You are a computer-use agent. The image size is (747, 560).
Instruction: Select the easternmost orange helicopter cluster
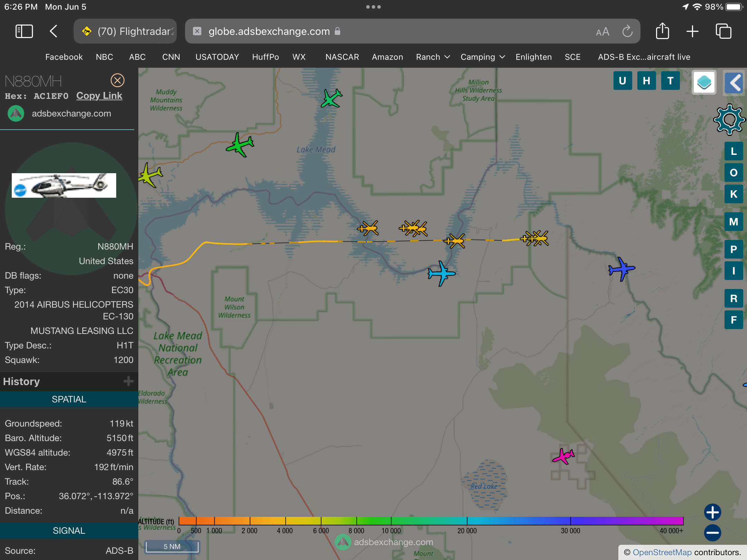535,239
